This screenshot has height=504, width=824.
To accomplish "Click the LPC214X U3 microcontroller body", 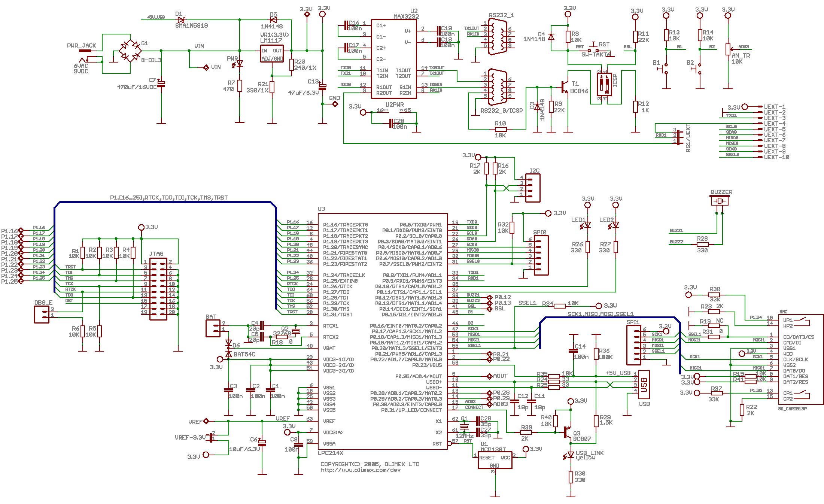I will 383,331.
